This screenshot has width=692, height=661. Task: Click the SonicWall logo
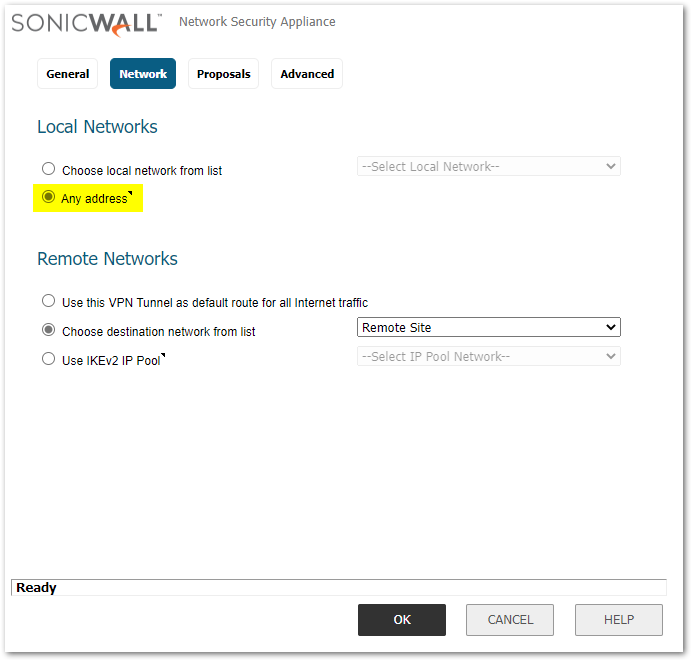click(x=87, y=23)
